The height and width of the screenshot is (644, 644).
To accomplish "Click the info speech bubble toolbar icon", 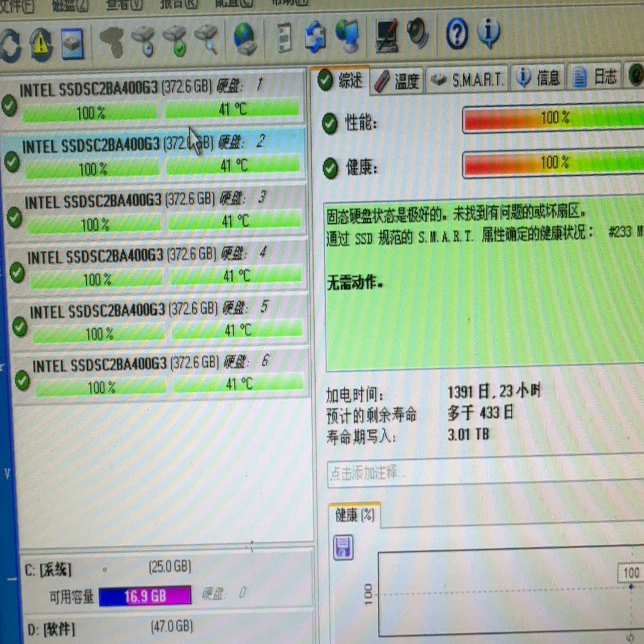I will tap(488, 32).
